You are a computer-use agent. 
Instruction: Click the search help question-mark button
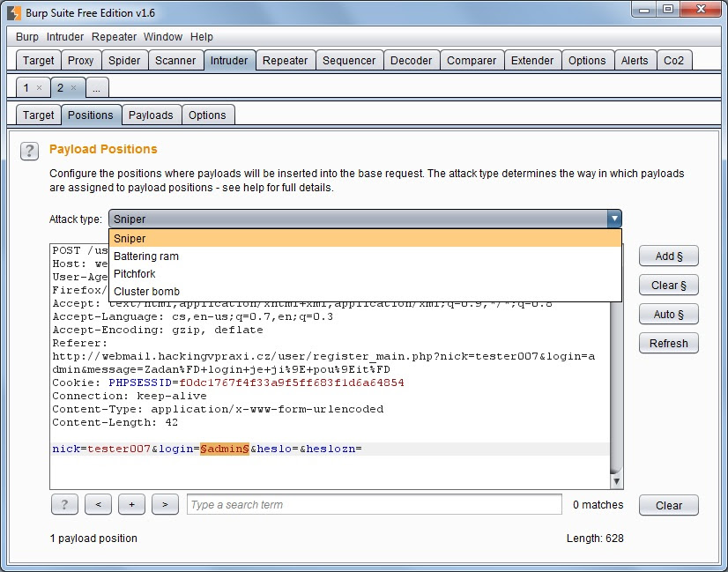pos(64,505)
